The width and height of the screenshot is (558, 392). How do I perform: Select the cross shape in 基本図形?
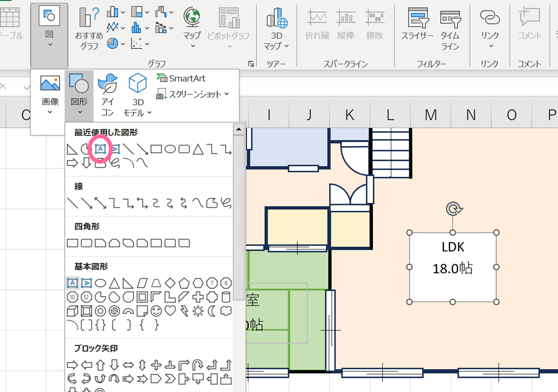(198, 297)
